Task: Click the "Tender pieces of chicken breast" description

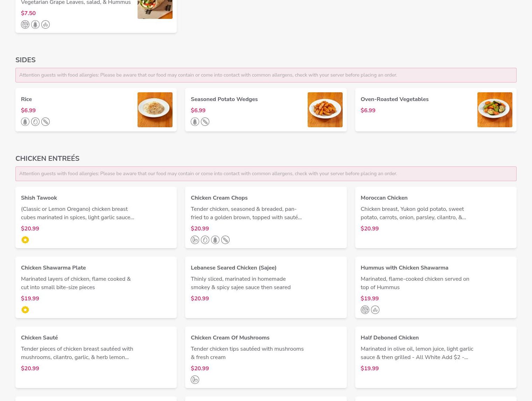Action: tap(77, 353)
